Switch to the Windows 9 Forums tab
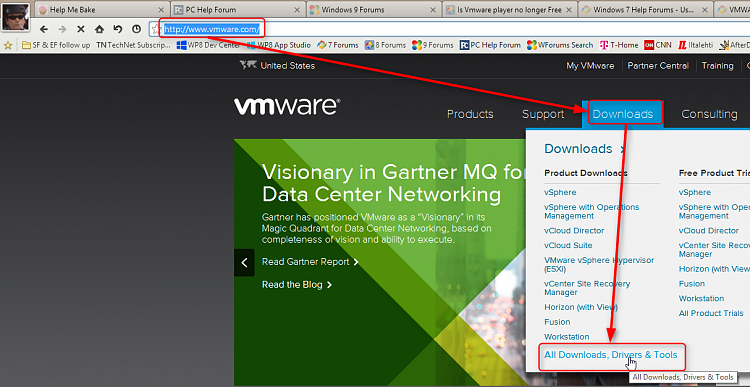This screenshot has width=750, height=387. click(374, 10)
